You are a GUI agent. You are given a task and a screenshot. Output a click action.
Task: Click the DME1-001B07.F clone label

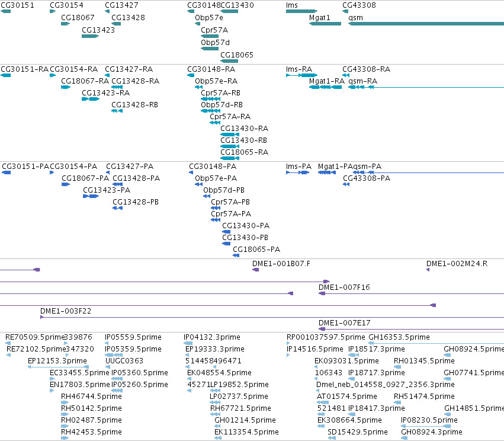pyautogui.click(x=281, y=264)
